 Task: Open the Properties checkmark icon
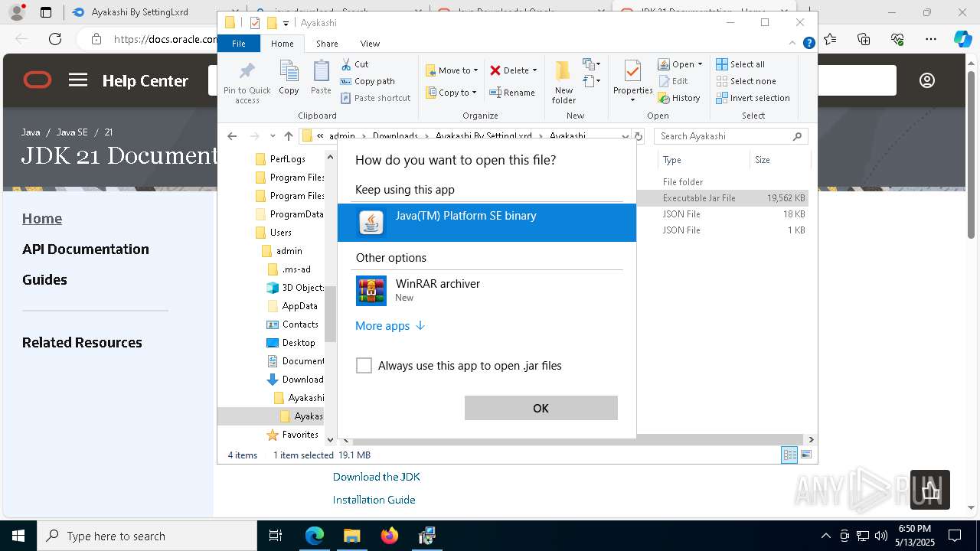pyautogui.click(x=632, y=71)
